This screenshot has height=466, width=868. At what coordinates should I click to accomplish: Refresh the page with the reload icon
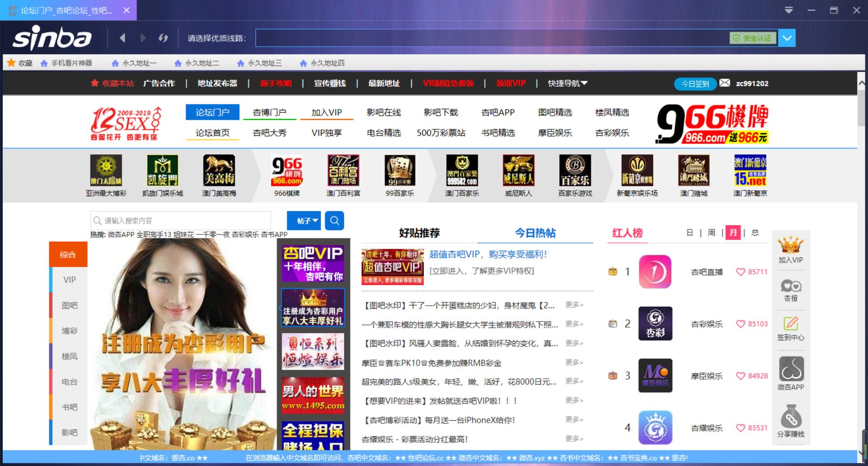click(163, 38)
